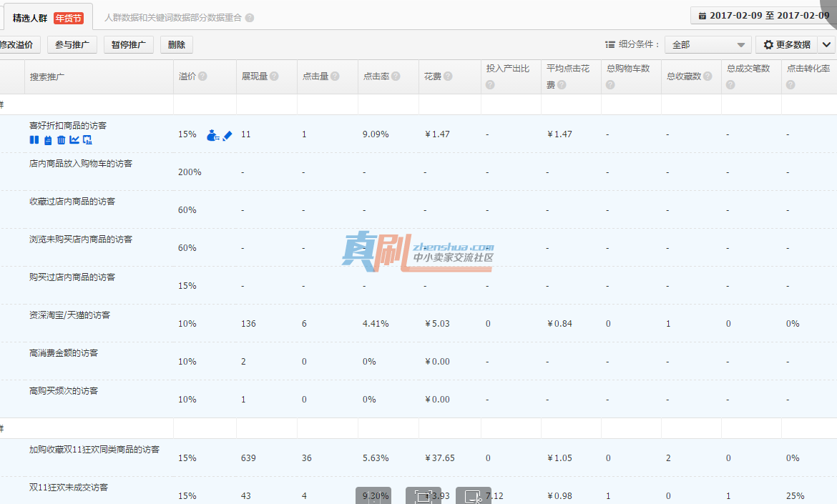This screenshot has width=837, height=504.
Task: Select the 双11狂欢未成交访客 row name
Action: pyautogui.click(x=69, y=488)
